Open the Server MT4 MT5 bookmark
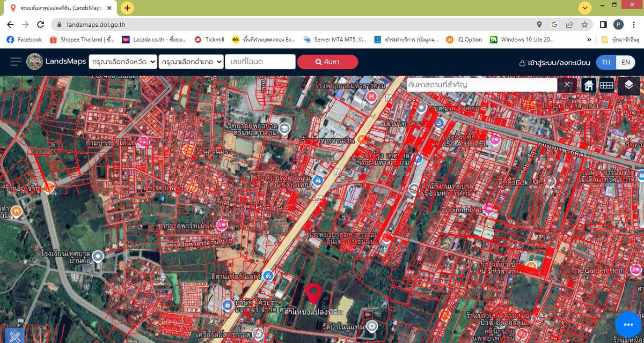 pos(334,40)
